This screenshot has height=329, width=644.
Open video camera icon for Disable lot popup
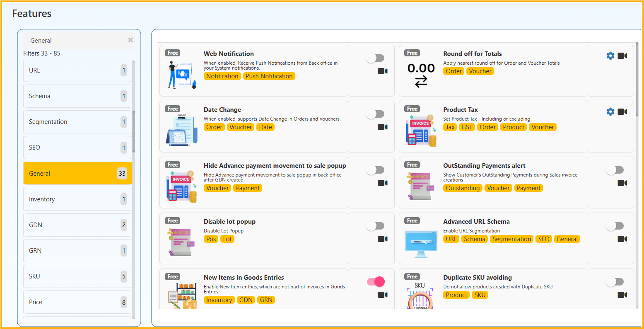pos(383,239)
